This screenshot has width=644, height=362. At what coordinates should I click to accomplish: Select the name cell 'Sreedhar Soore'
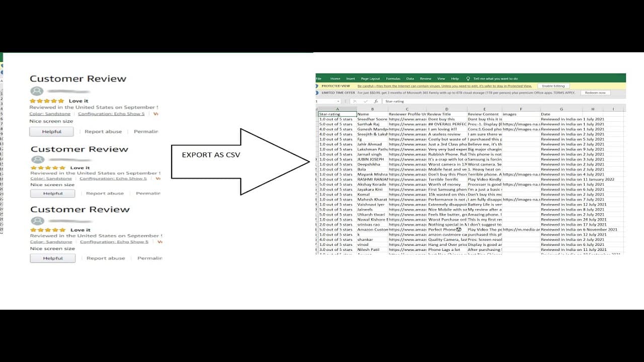pyautogui.click(x=372, y=119)
